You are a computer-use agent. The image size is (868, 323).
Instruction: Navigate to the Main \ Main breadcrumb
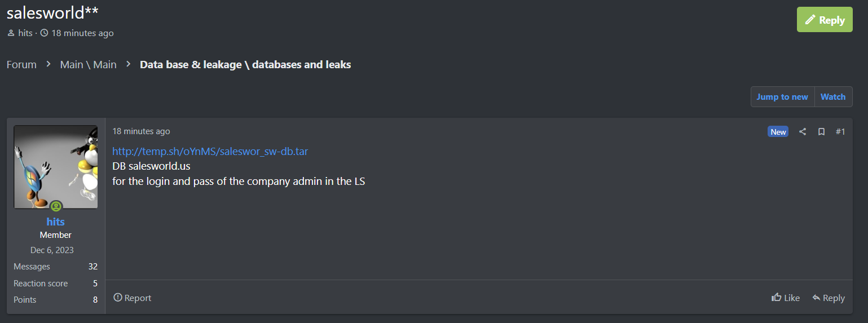[88, 64]
